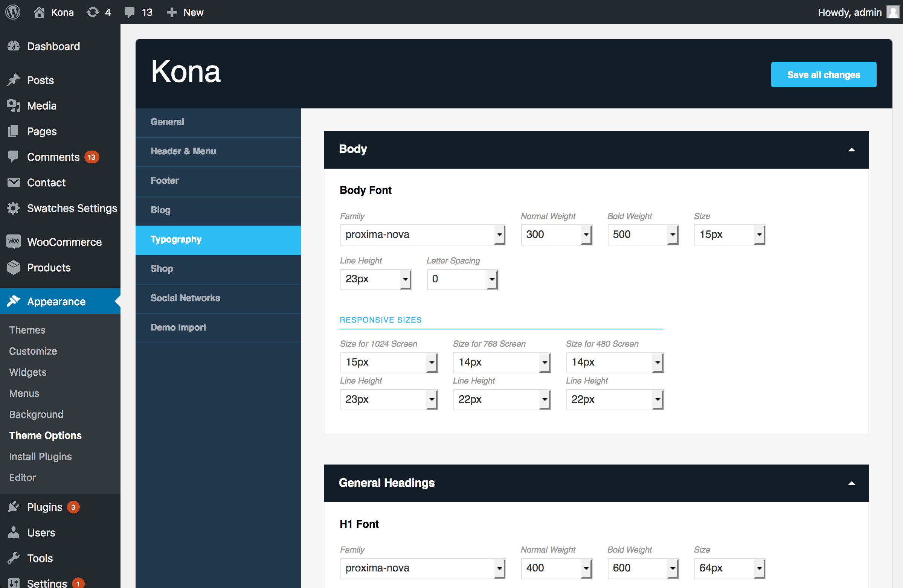Open Letter Spacing 0 dropdown

[x=462, y=279]
